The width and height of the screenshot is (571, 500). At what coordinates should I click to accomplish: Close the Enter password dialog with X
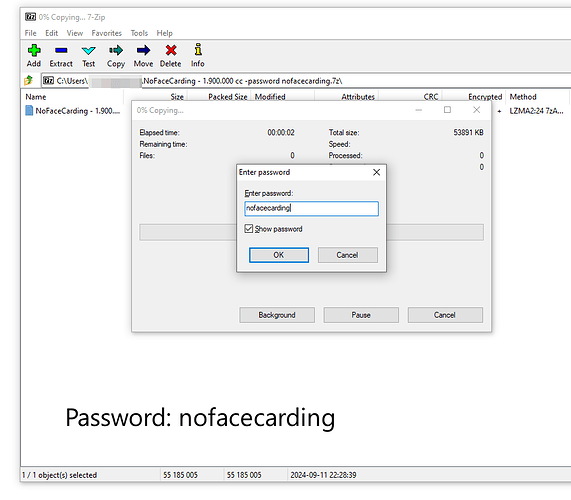pos(377,172)
